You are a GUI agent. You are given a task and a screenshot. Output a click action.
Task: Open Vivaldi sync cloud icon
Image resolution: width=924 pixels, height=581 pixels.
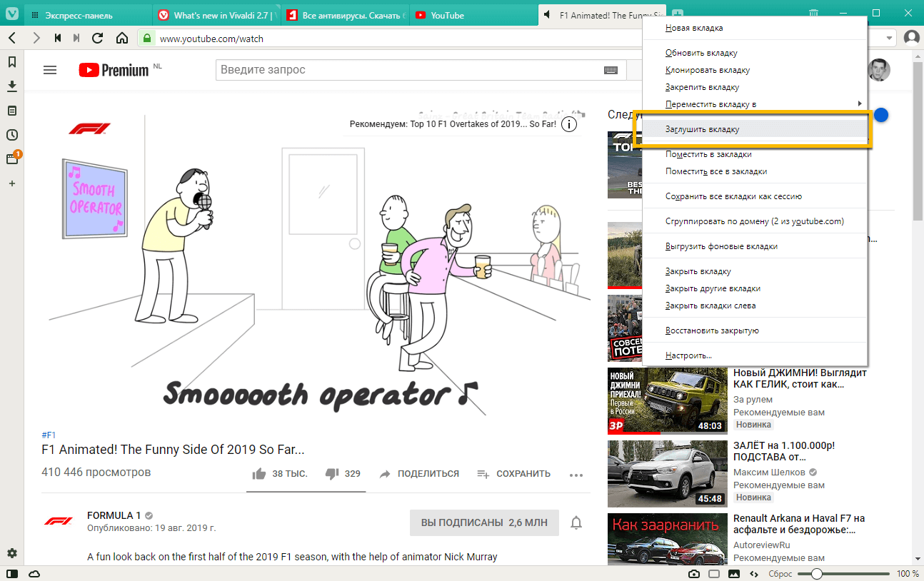[x=34, y=574]
